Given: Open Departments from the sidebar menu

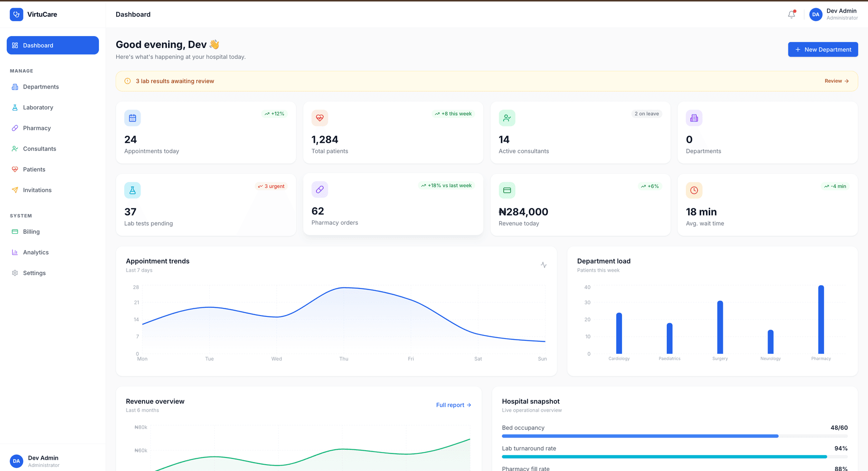Looking at the screenshot, I should 52,87.
